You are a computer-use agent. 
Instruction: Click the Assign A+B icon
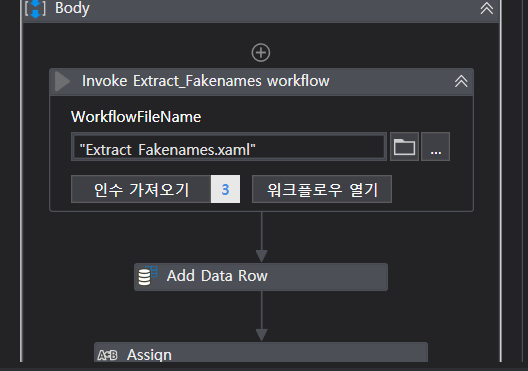coord(107,355)
